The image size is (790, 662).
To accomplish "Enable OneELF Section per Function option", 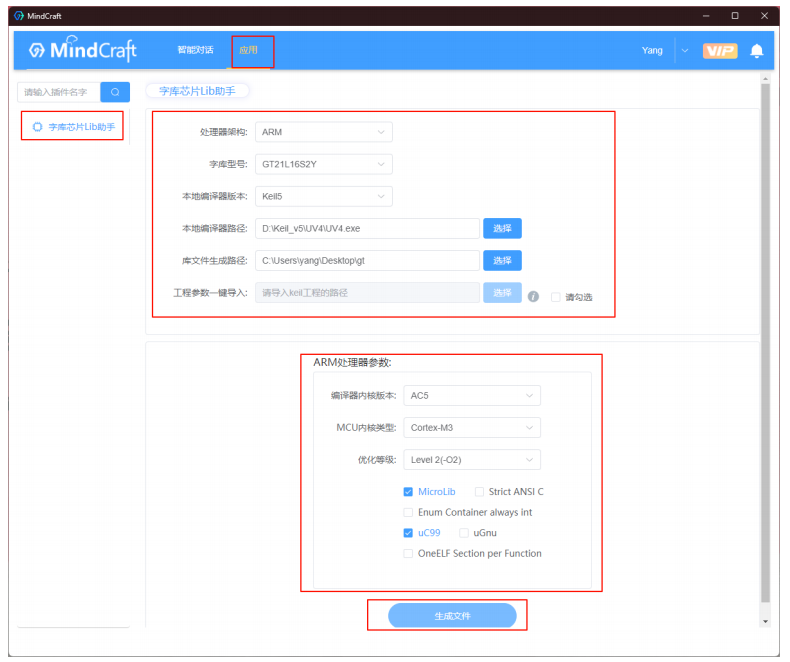I will pos(408,554).
